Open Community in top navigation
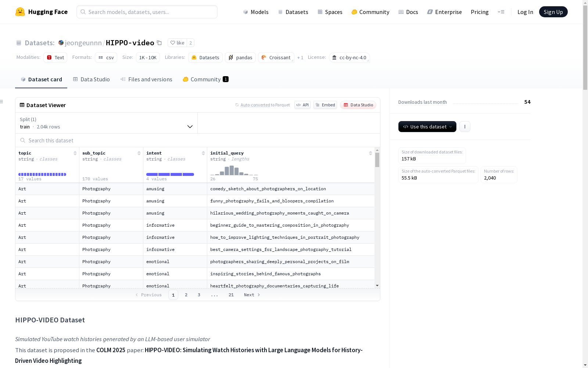The width and height of the screenshot is (588, 368). (370, 12)
